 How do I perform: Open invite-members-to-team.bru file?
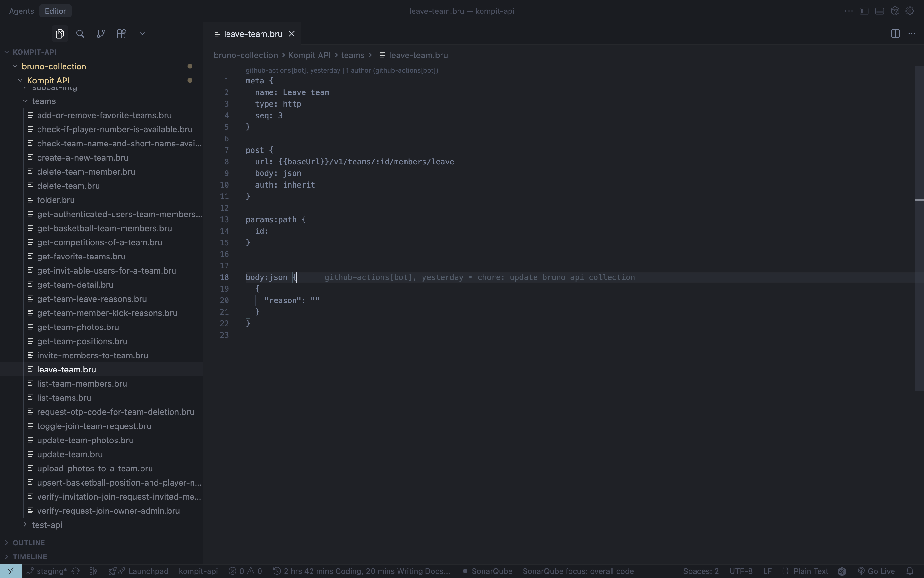tap(101, 355)
